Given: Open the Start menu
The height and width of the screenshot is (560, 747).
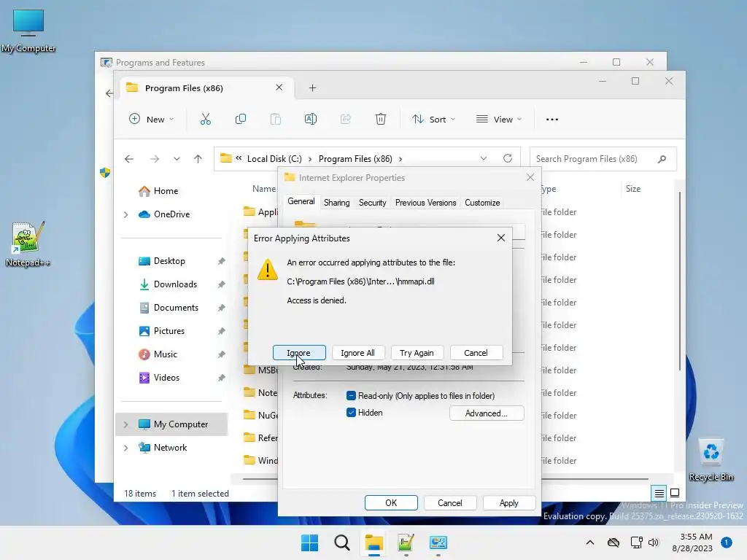Looking at the screenshot, I should 309,542.
